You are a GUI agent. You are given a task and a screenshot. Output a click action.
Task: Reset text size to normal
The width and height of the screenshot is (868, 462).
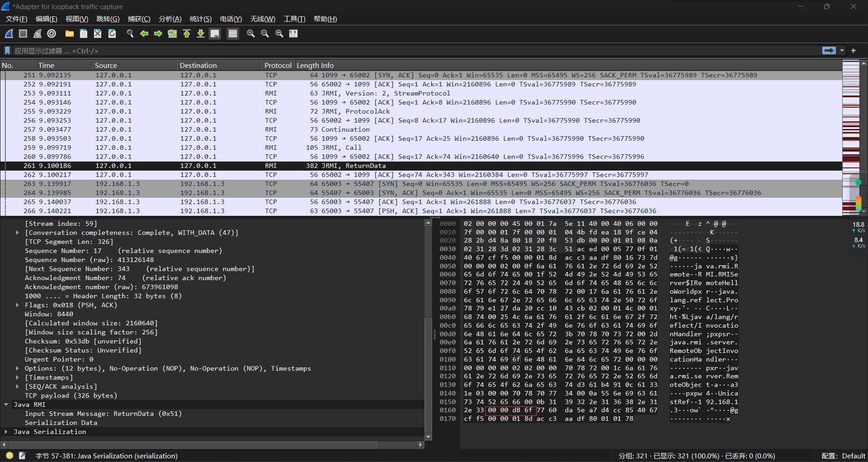[279, 33]
